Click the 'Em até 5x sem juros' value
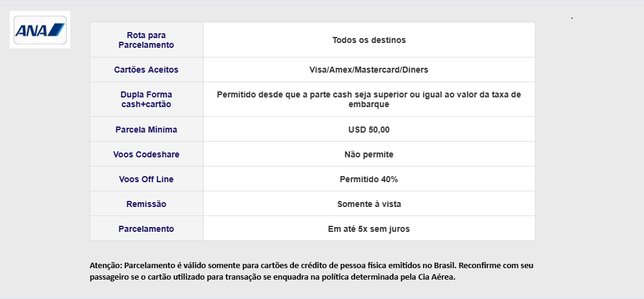Screen dimensions: 644x299 [369, 229]
